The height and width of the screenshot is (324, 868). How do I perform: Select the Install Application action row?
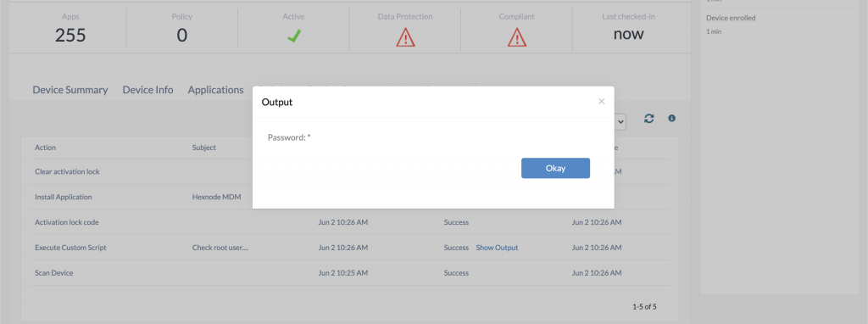click(x=350, y=197)
